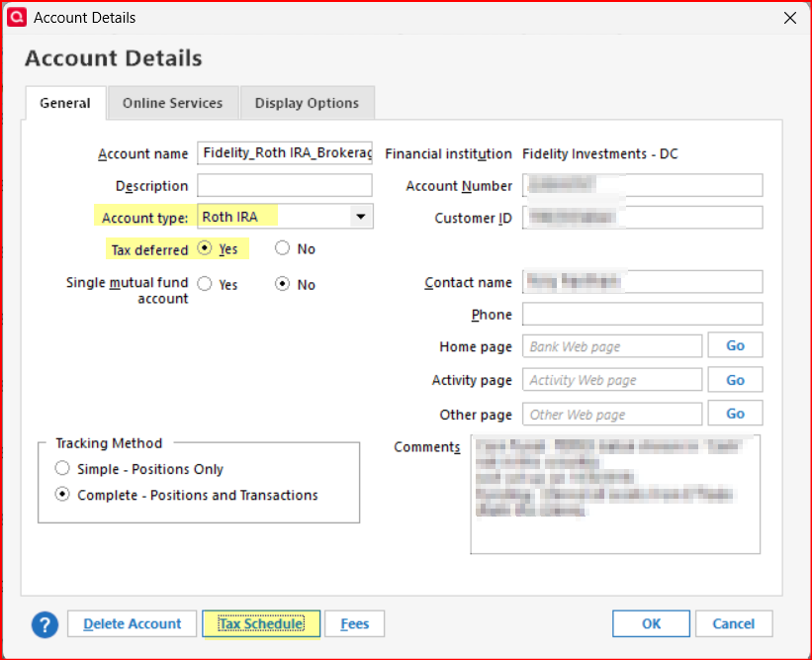The height and width of the screenshot is (660, 812).
Task: Click Go next to Home page
Action: [736, 345]
